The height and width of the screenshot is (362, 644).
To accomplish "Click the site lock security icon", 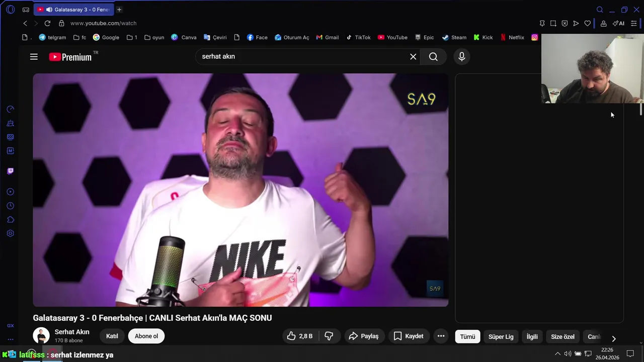I will tap(61, 23).
